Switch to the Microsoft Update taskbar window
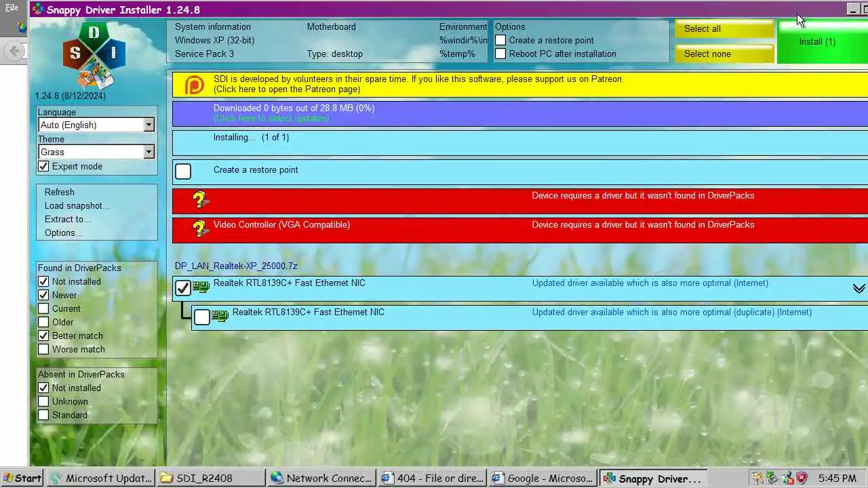Image resolution: width=868 pixels, height=488 pixels. coord(100,478)
